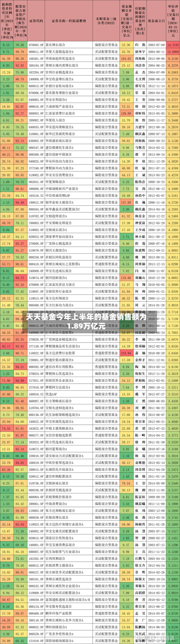Viewport: 180px width, 644px height.
Task: Select fund name 建信健康民生混合A
Action: click(59, 148)
